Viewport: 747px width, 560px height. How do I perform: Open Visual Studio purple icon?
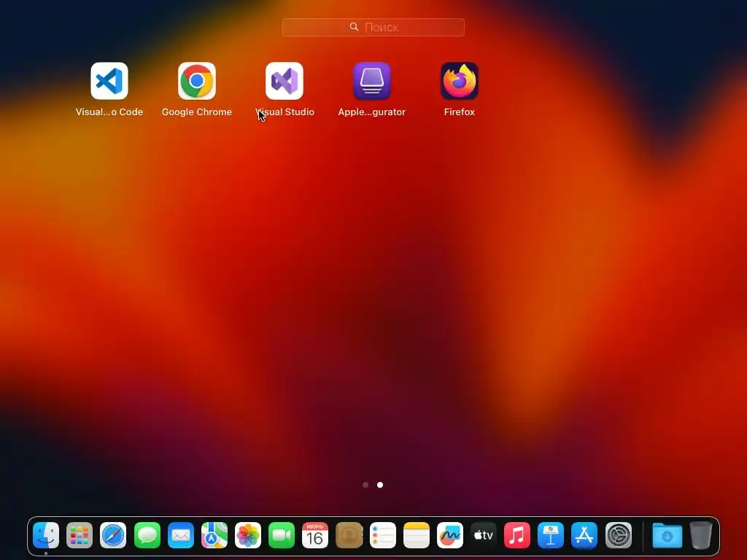[x=285, y=81]
